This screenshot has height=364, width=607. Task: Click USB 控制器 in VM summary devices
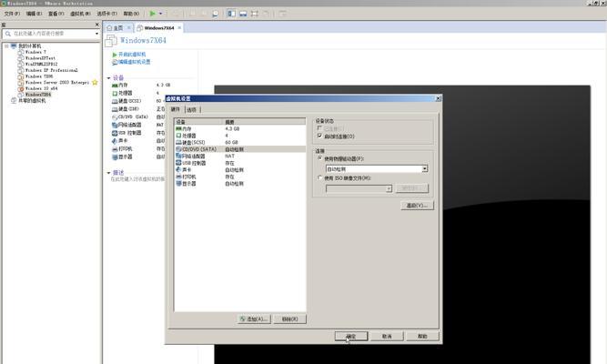[130, 133]
